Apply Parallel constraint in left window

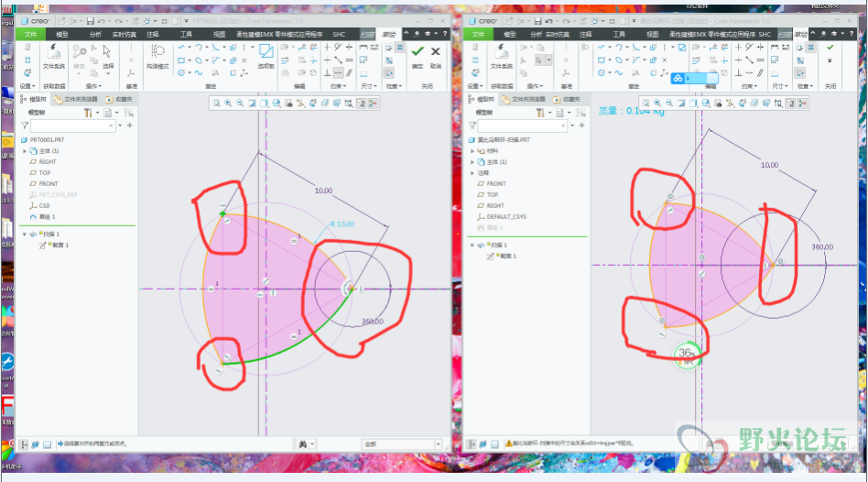coord(349,72)
